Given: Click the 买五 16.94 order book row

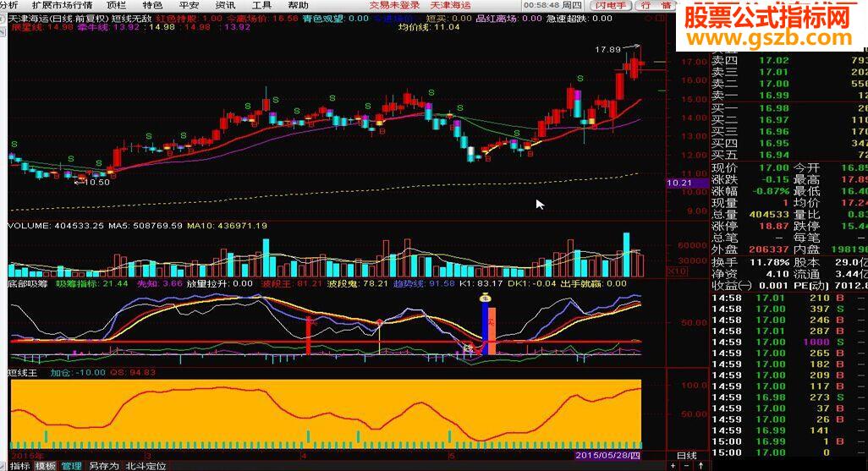Looking at the screenshot, I should click(789, 155).
